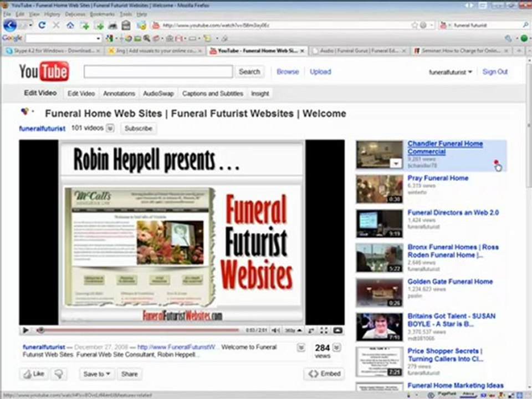Viewport: 532px width, 399px height.
Task: Switch to the Jing Add visuals tab
Action: (155, 51)
